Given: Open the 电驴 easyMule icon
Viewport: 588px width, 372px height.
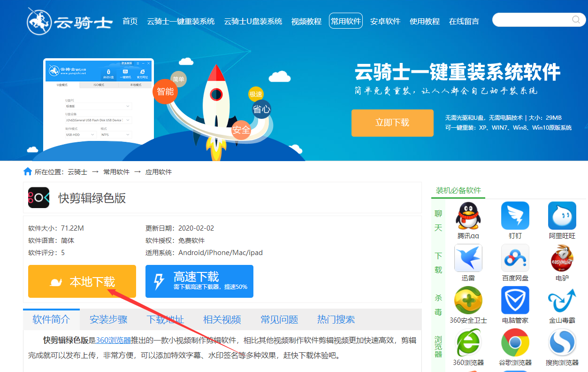Looking at the screenshot, I should click(562, 258).
